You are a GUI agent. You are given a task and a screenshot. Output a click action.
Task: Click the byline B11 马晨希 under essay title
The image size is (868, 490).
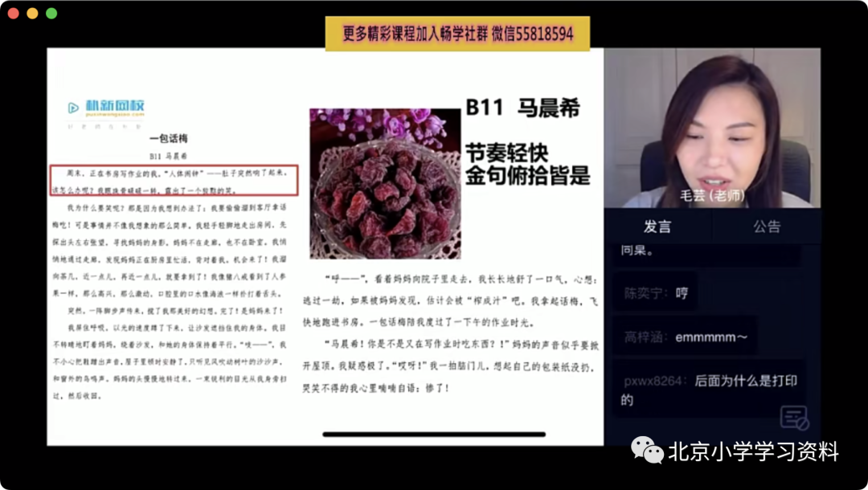point(169,156)
